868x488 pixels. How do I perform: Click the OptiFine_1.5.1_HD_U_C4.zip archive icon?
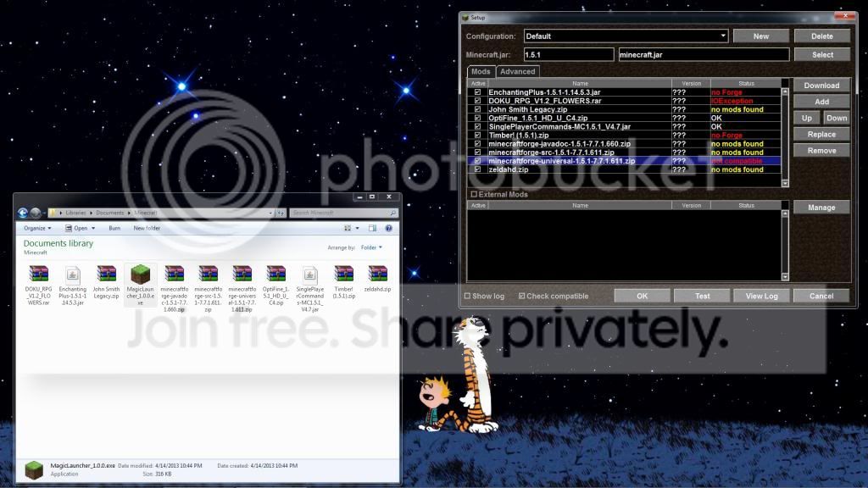coord(275,274)
